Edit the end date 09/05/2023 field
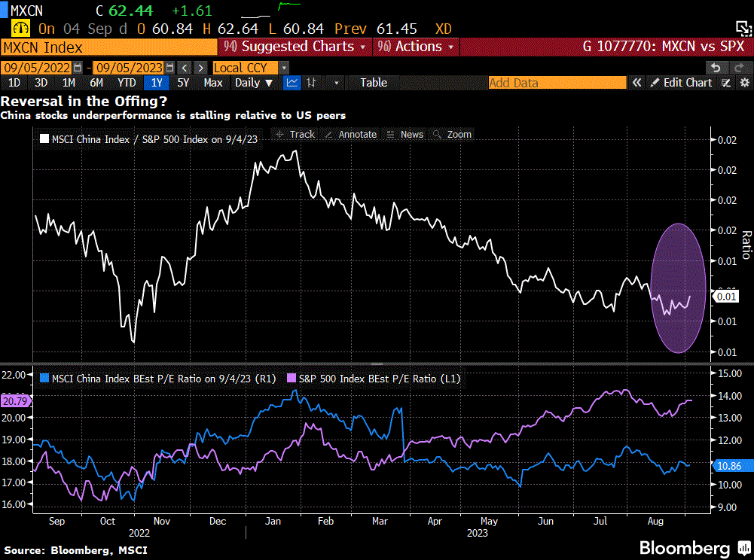Image resolution: width=754 pixels, height=560 pixels. click(x=129, y=68)
